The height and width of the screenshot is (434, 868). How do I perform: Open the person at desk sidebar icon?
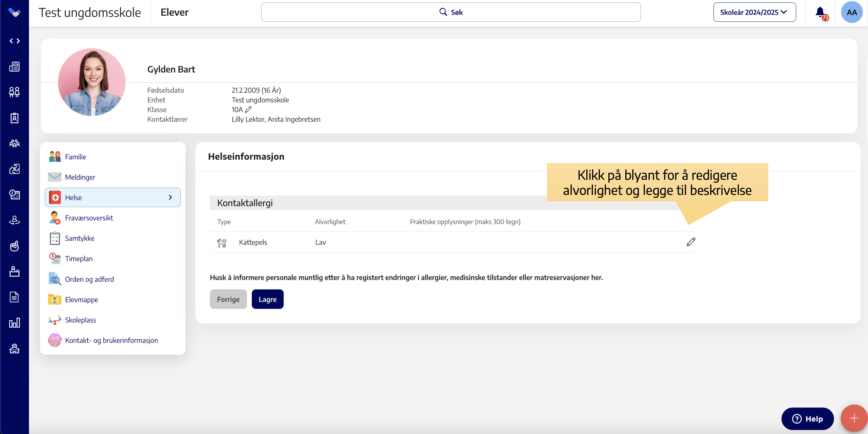[x=15, y=272]
